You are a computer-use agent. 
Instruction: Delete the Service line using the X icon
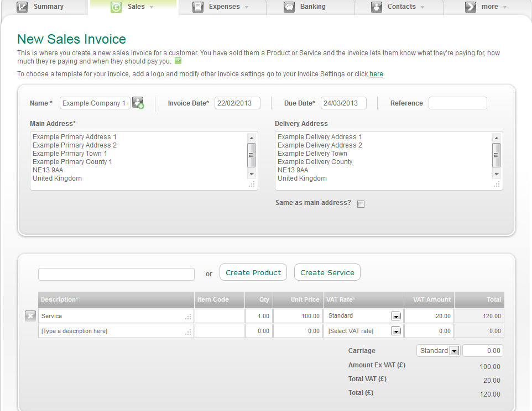(x=30, y=315)
